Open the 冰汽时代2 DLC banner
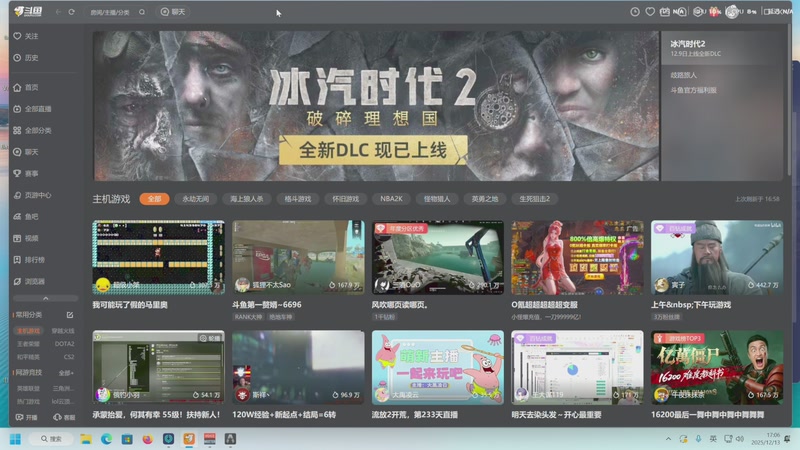This screenshot has height=450, width=800. tap(377, 106)
